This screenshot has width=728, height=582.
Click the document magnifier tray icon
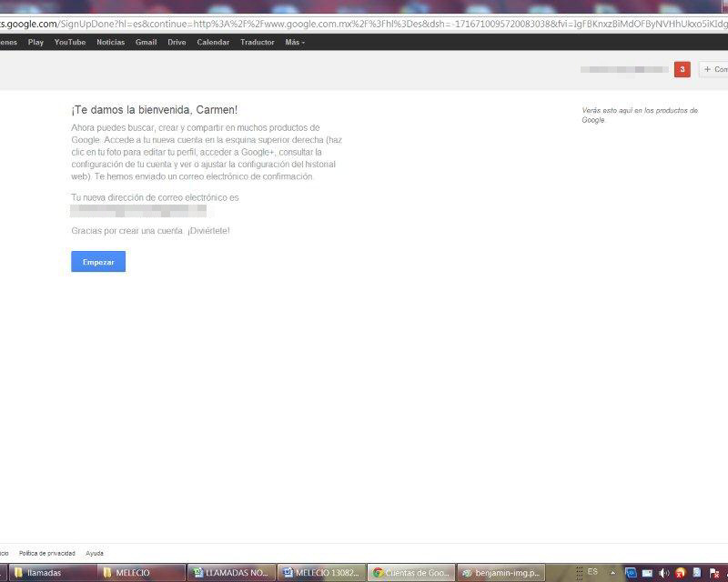[x=697, y=573]
